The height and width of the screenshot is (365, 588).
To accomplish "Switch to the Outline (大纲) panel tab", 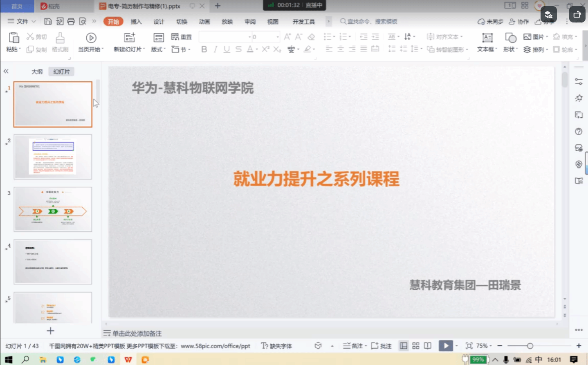I will pos(37,72).
